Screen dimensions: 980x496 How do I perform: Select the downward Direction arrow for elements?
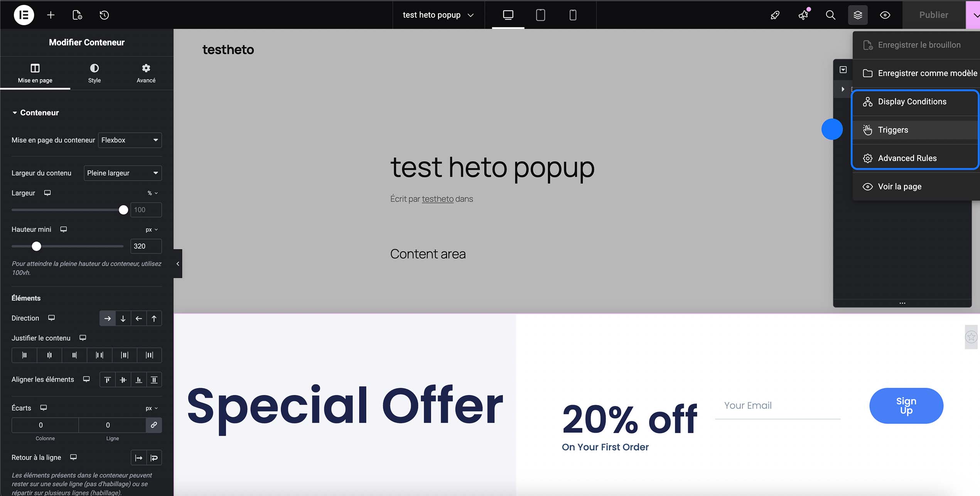[x=123, y=318]
